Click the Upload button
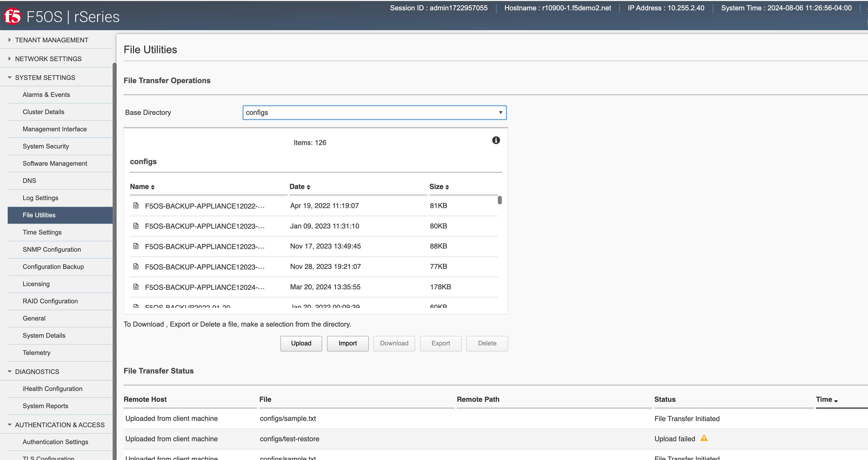The width and height of the screenshot is (868, 460). point(301,343)
